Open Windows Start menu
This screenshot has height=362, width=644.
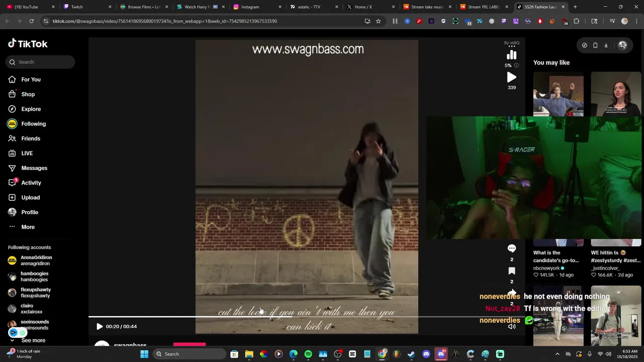(x=144, y=354)
